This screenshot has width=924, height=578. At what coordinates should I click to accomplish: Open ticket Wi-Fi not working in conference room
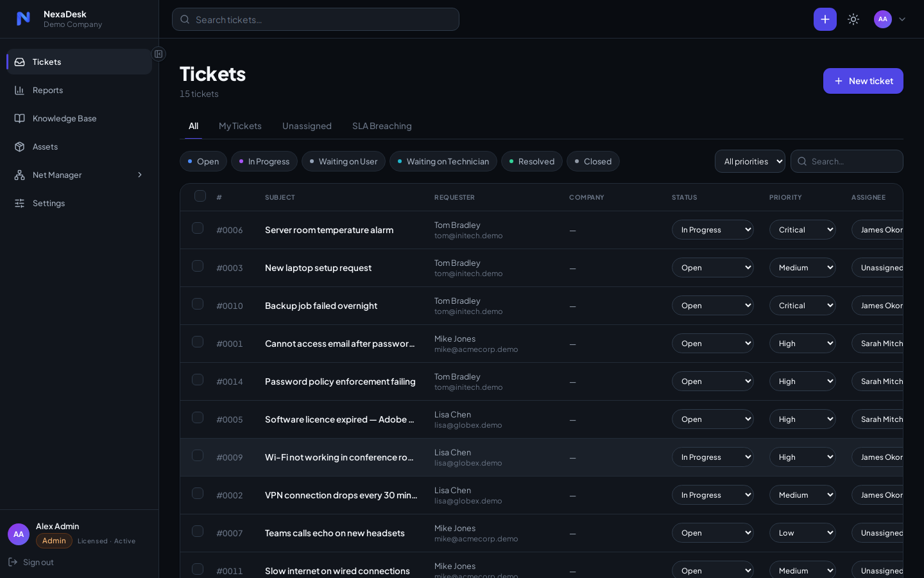pyautogui.click(x=339, y=457)
